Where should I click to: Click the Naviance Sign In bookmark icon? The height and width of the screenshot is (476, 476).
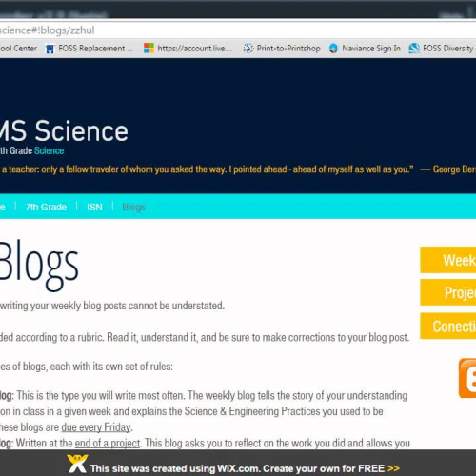[333, 49]
